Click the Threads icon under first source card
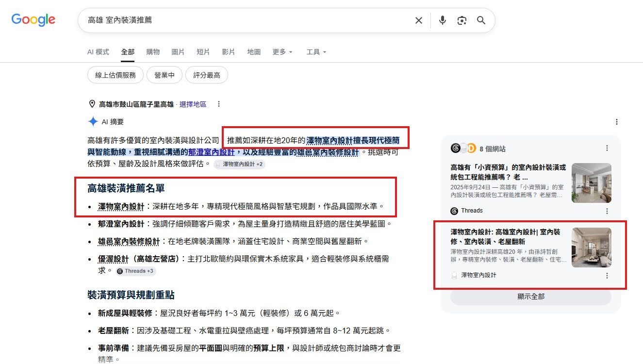Viewport: 643px width, 364px height. pos(454,211)
